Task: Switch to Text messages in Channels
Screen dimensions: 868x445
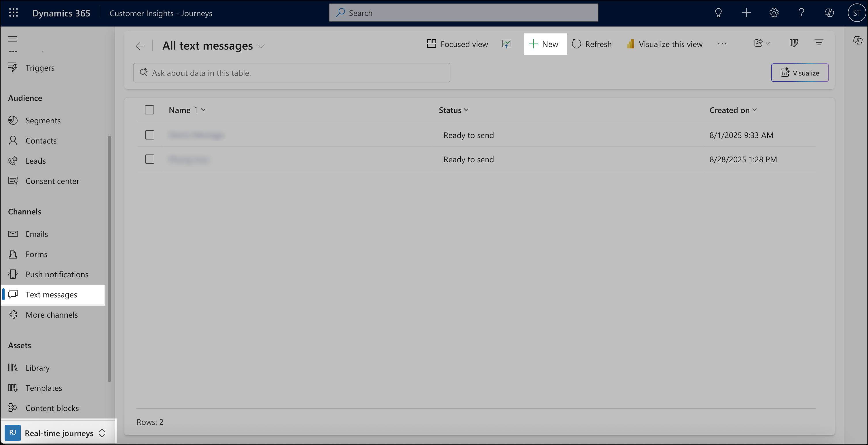Action: coord(52,294)
